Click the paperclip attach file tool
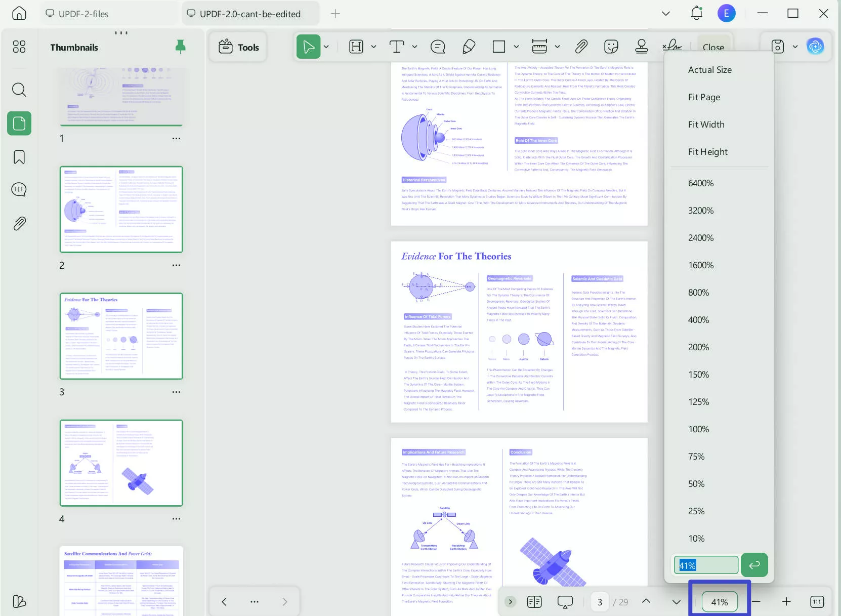This screenshot has width=841, height=616. 581,47
